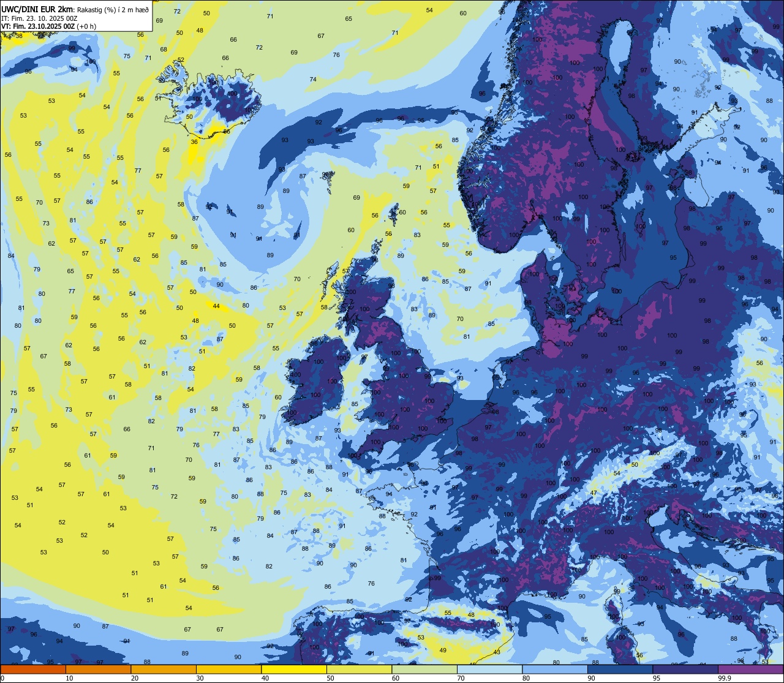Click the "30" label on the legend scale
The width and height of the screenshot is (784, 683).
click(200, 678)
